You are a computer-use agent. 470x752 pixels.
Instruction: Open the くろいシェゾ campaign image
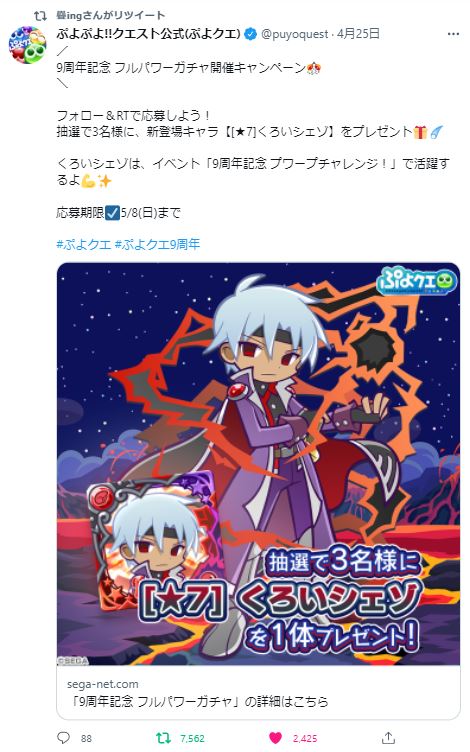click(x=258, y=464)
